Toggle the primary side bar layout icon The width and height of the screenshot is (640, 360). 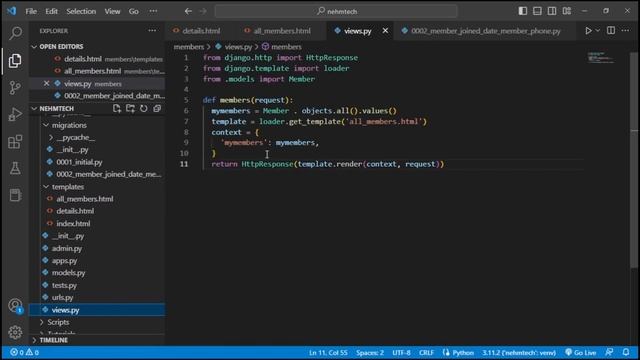(x=523, y=11)
